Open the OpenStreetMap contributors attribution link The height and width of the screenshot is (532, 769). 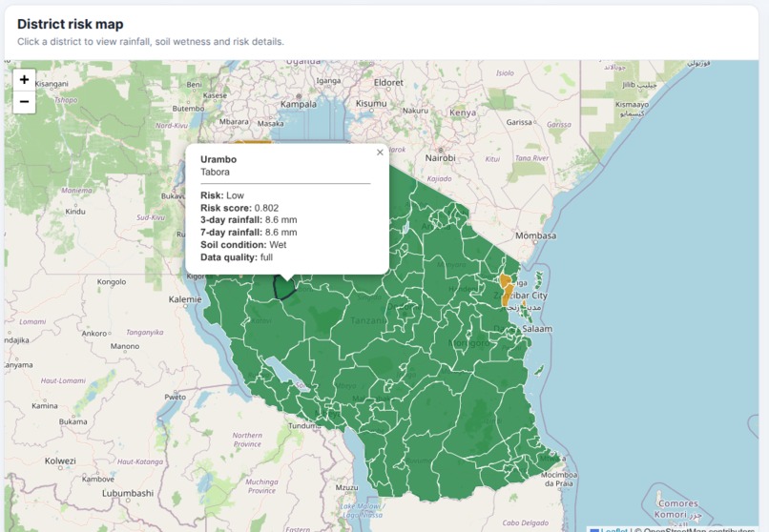pos(698,529)
